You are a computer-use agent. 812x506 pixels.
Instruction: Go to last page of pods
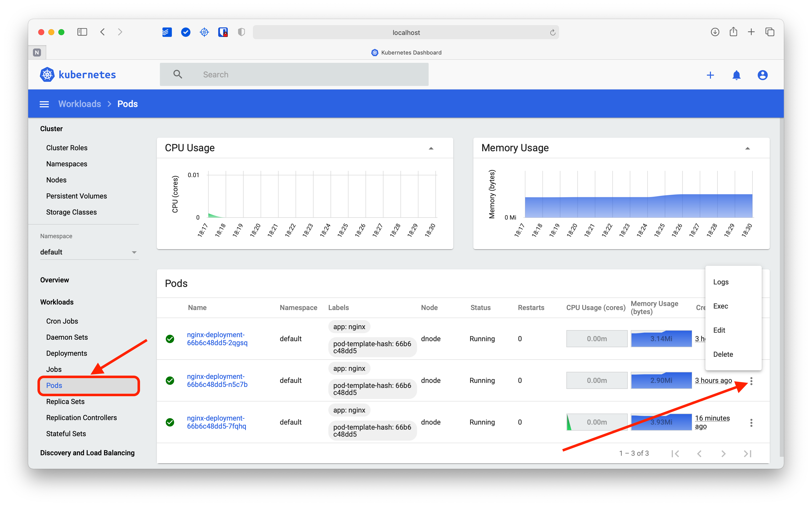click(748, 454)
